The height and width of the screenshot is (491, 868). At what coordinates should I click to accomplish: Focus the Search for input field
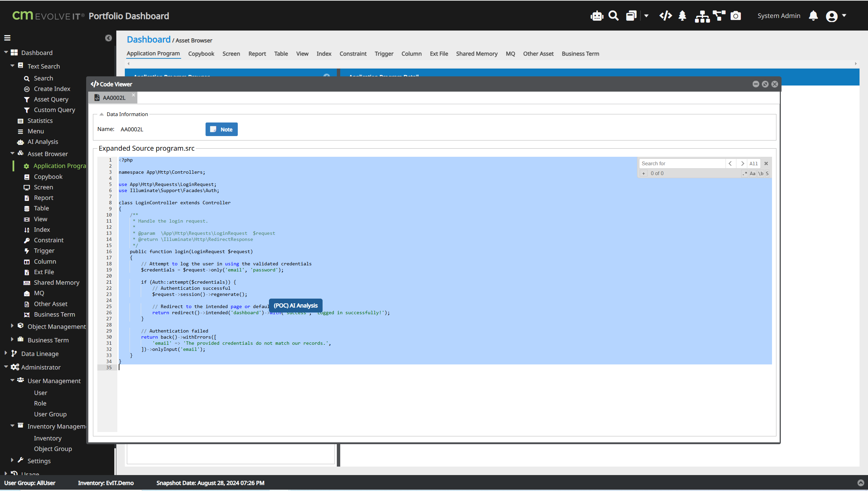coord(682,164)
